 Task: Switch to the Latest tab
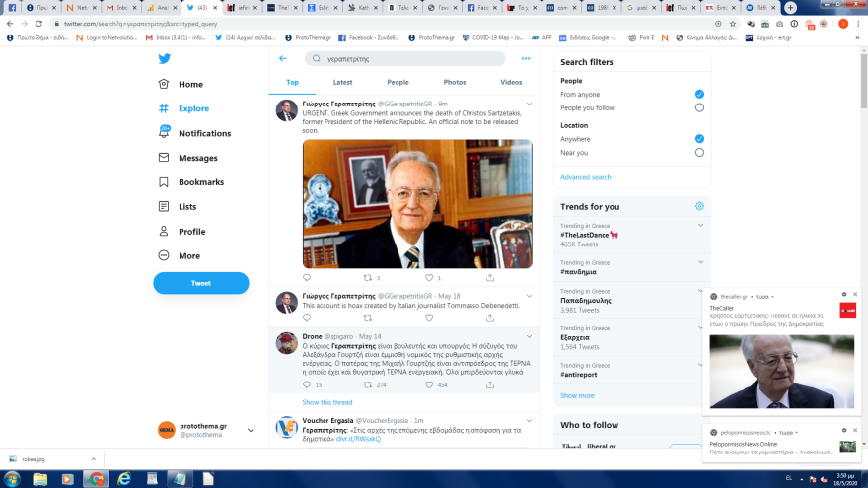point(342,82)
